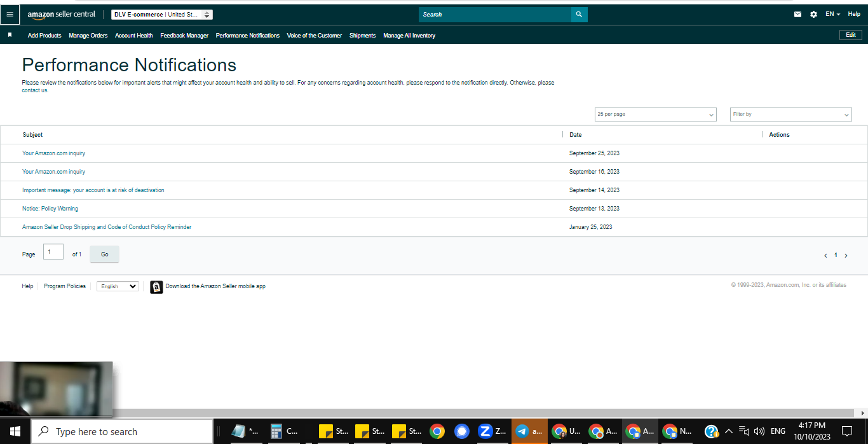Open the volume speaker icon
The image size is (868, 444).
(759, 431)
